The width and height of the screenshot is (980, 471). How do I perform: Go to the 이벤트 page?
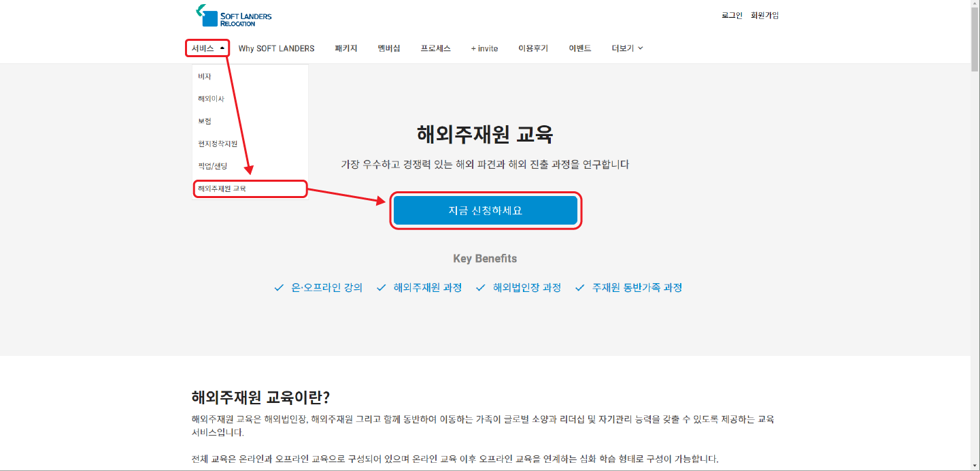580,48
